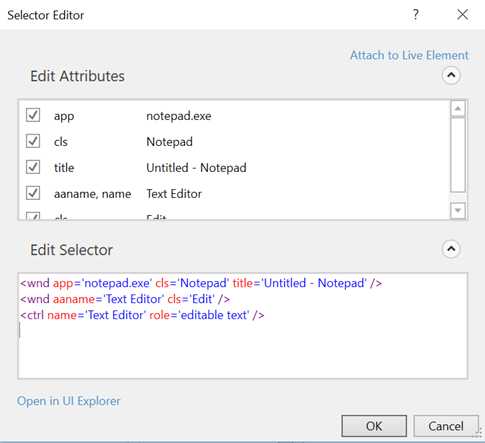Close the Selector Editor dialog

click(462, 15)
